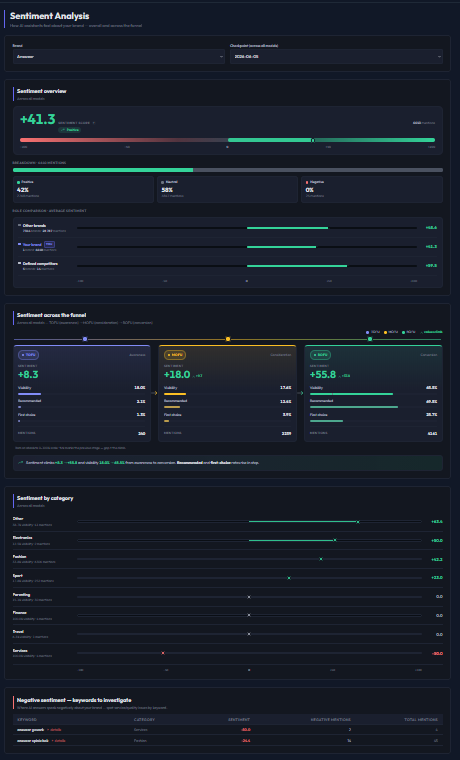Select the MOFU stage pill
Image resolution: width=460 pixels, height=760 pixels.
click(x=175, y=355)
